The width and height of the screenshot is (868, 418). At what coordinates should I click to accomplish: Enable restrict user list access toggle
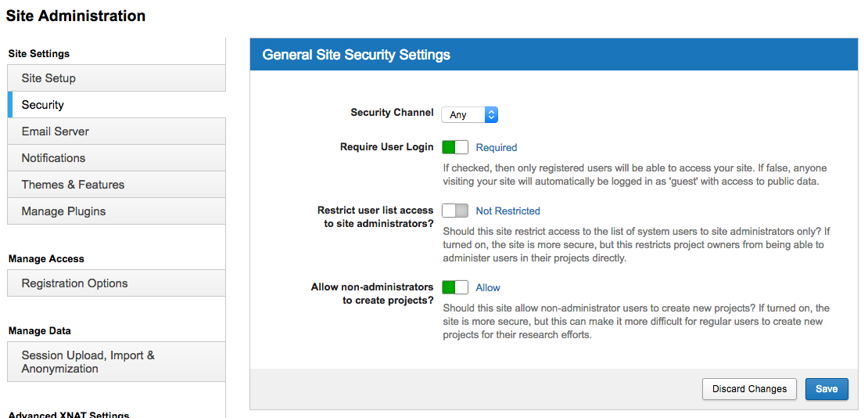click(x=455, y=211)
